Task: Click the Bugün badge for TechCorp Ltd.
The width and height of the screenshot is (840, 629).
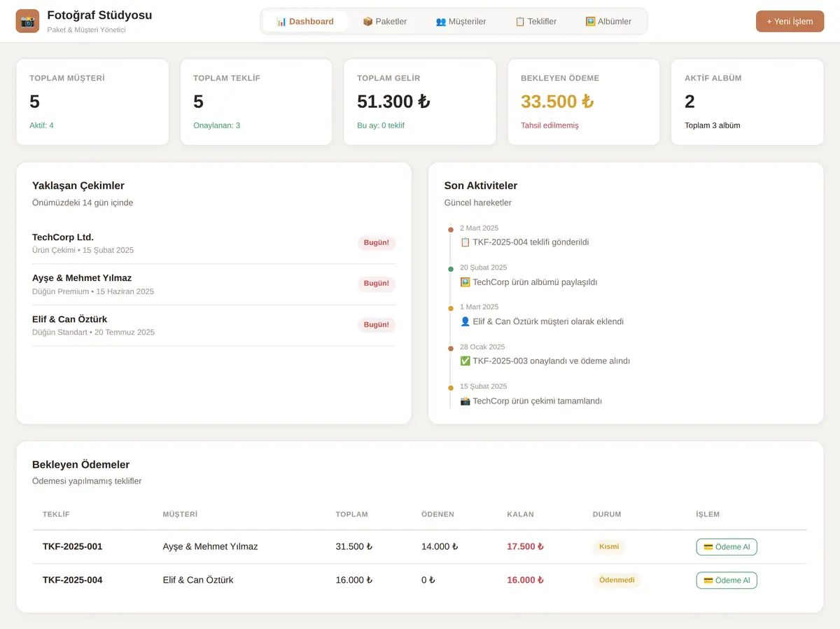Action: pos(377,243)
